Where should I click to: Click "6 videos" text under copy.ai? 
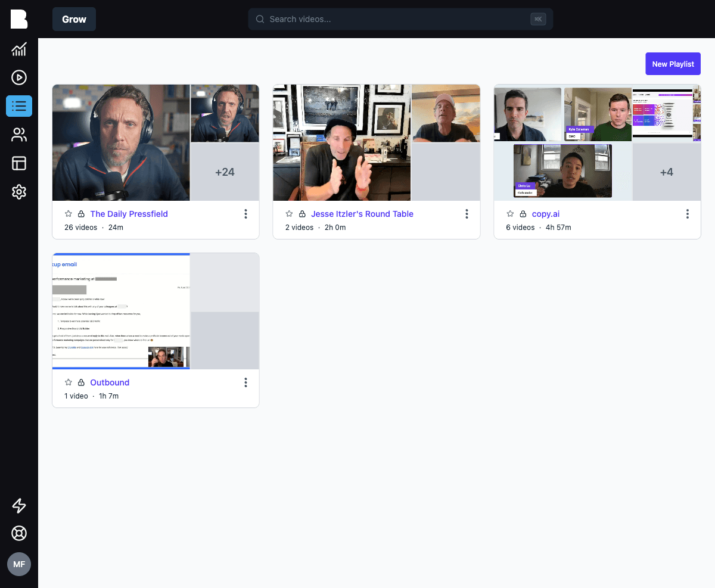[520, 228]
